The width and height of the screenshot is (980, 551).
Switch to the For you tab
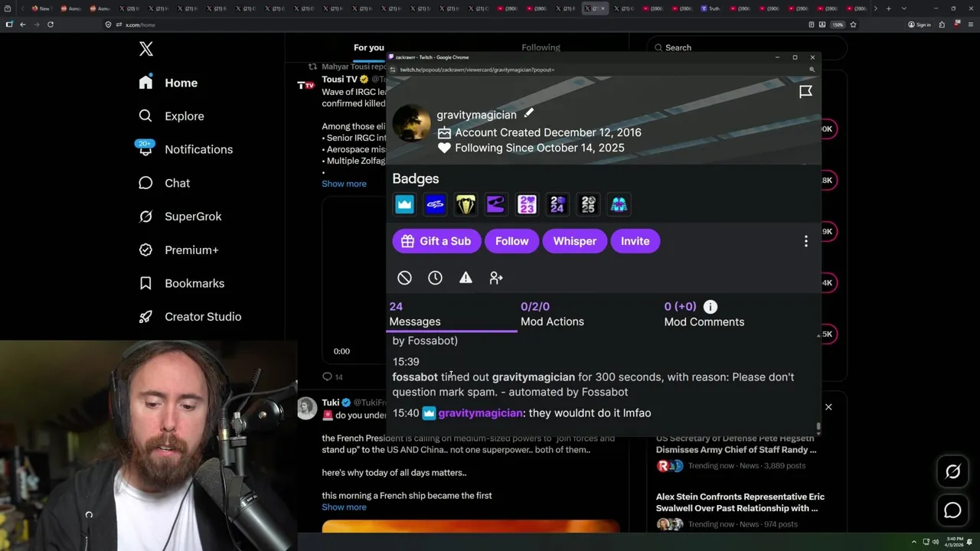tap(369, 47)
